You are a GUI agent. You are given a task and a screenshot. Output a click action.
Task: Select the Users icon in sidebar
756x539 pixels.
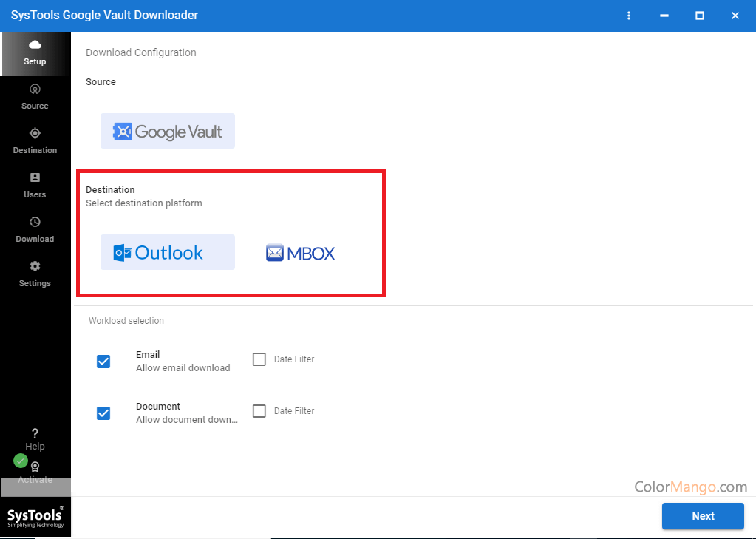(x=35, y=178)
